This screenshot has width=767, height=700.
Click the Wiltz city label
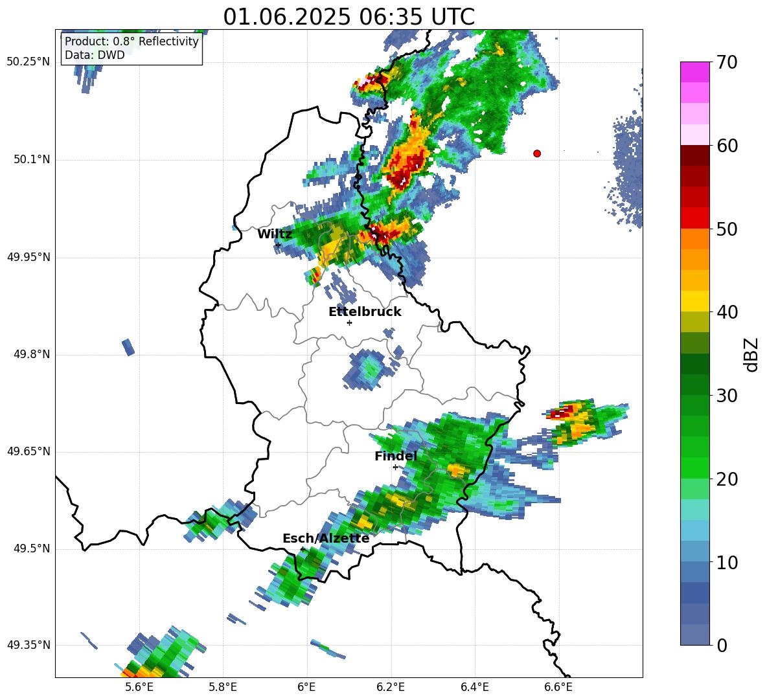(275, 234)
